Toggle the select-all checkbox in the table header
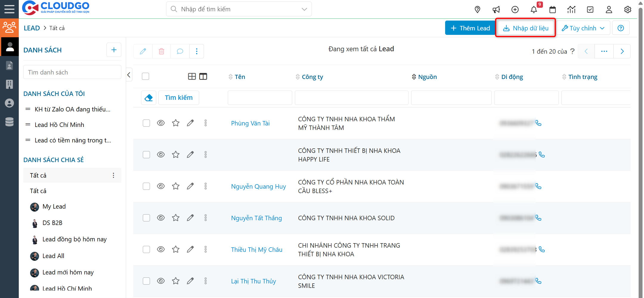The width and height of the screenshot is (644, 298). (x=145, y=77)
